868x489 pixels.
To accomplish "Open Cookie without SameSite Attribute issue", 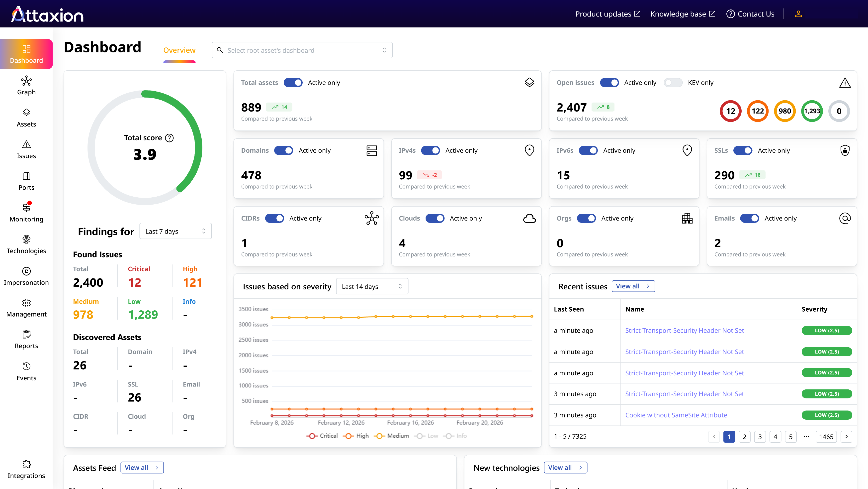I will 676,415.
